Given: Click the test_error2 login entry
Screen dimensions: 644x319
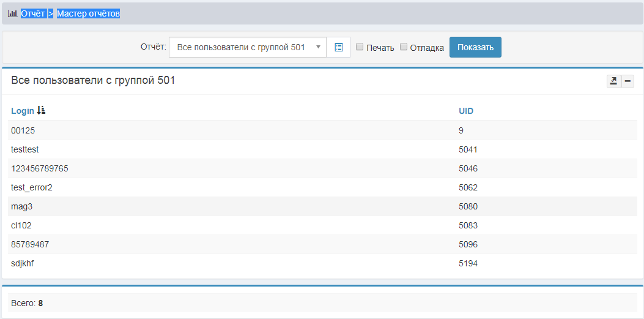Looking at the screenshot, I should [32, 187].
